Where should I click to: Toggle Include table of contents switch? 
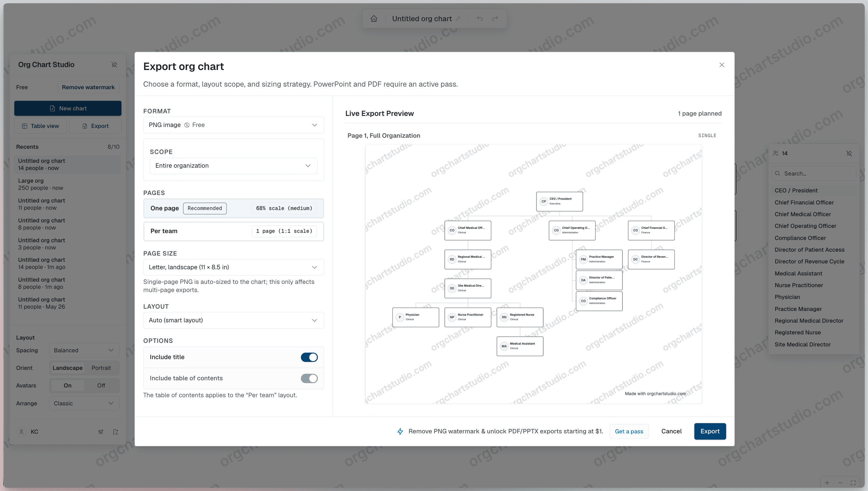coord(309,378)
